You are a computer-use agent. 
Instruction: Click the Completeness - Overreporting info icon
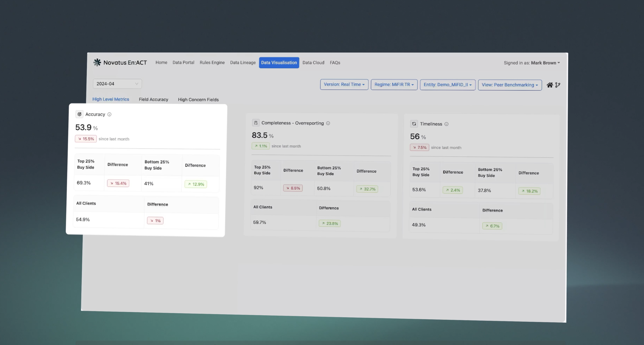[328, 123]
